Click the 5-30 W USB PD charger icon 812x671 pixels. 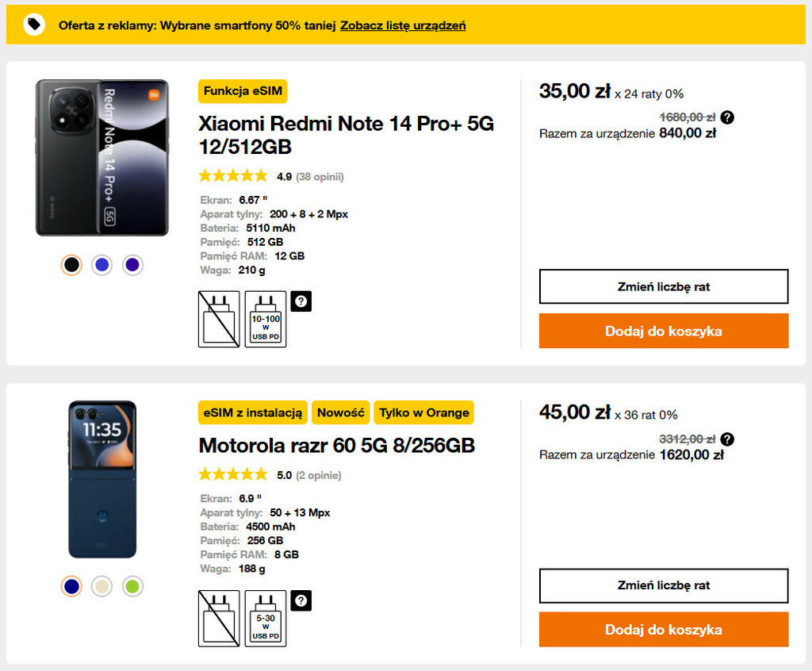click(266, 618)
